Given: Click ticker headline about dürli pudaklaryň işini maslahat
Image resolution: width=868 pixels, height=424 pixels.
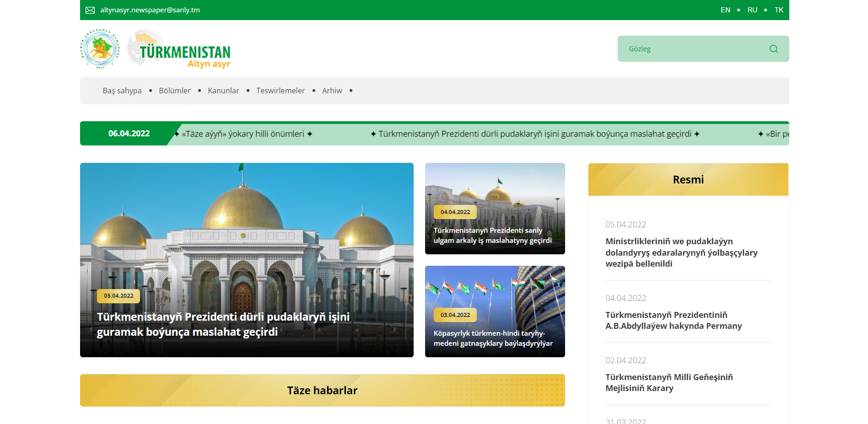Looking at the screenshot, I should coord(535,134).
